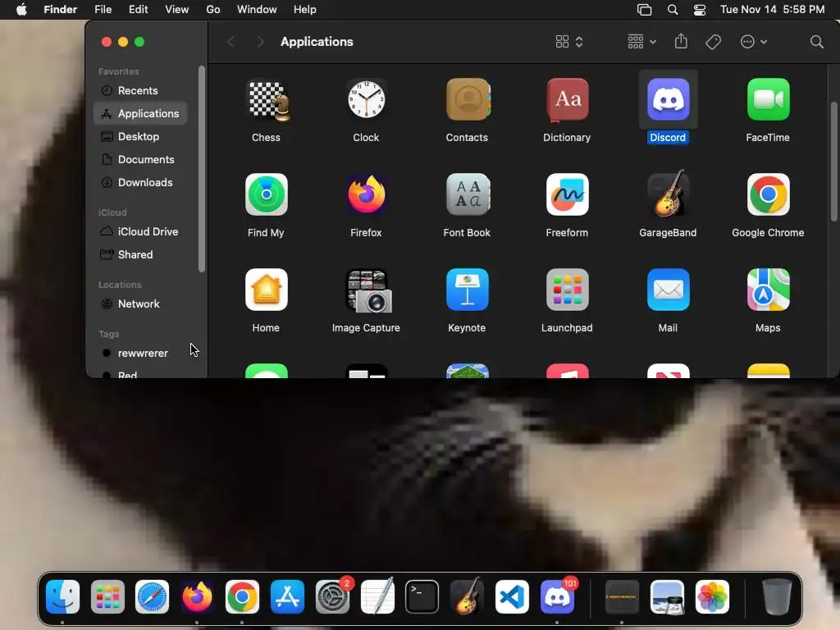840x630 pixels.
Task: Select GarageBand in the Applications window
Action: pyautogui.click(x=668, y=194)
